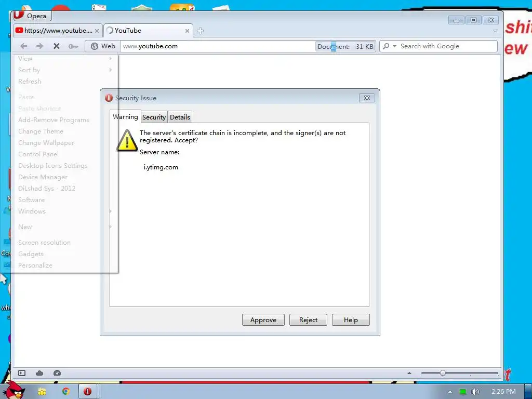Choose DiLshad Sys - 2012 entry
Viewport: 532px width, 399px height.
pyautogui.click(x=64, y=188)
